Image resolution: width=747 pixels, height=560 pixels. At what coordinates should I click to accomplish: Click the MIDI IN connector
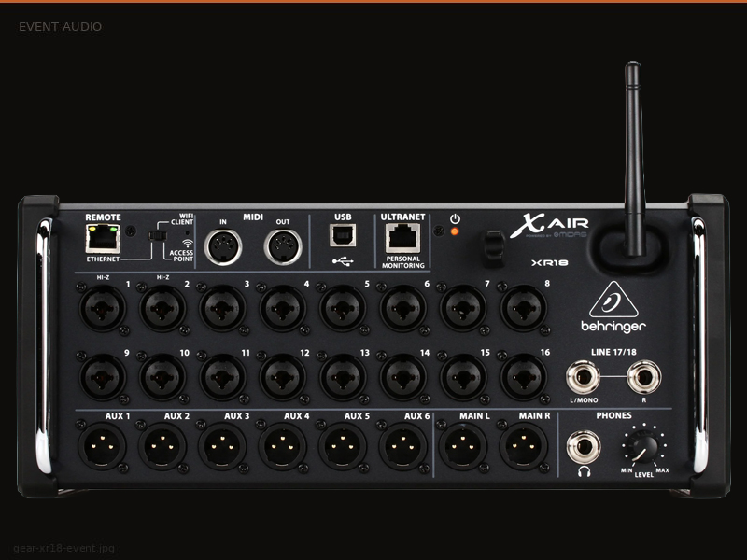point(223,246)
